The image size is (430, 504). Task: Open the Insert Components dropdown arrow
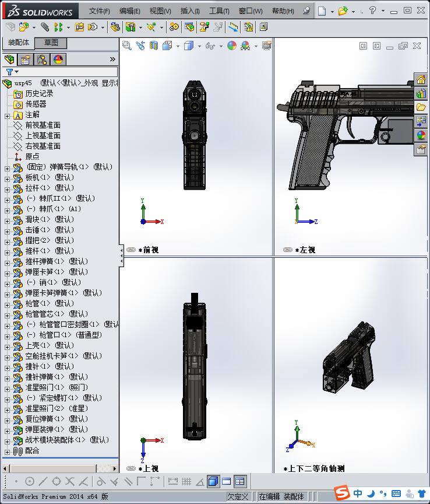pyautogui.click(x=34, y=28)
